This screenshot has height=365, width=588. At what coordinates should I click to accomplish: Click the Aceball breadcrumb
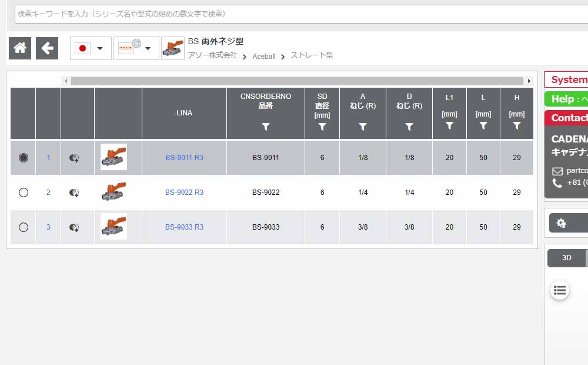click(263, 57)
